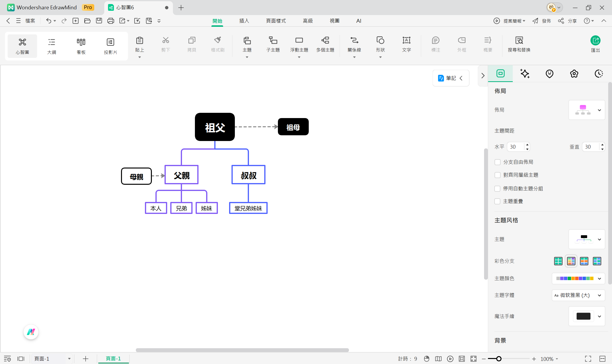Toggle 主題重疊 checkbox
This screenshot has height=364, width=612.
[x=497, y=201]
